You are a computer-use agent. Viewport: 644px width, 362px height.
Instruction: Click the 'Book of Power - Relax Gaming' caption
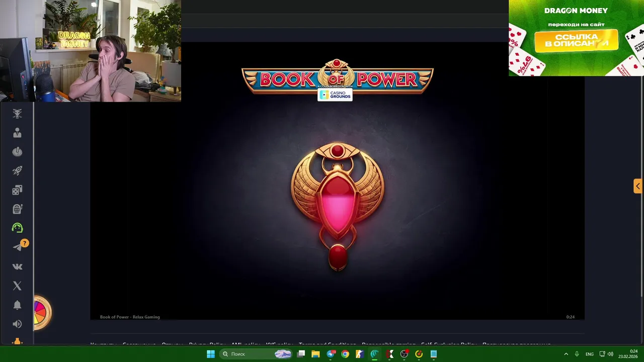click(130, 317)
